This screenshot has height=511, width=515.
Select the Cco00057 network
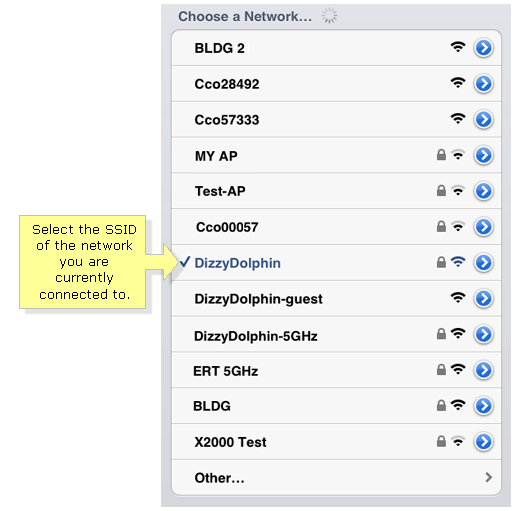(336, 227)
